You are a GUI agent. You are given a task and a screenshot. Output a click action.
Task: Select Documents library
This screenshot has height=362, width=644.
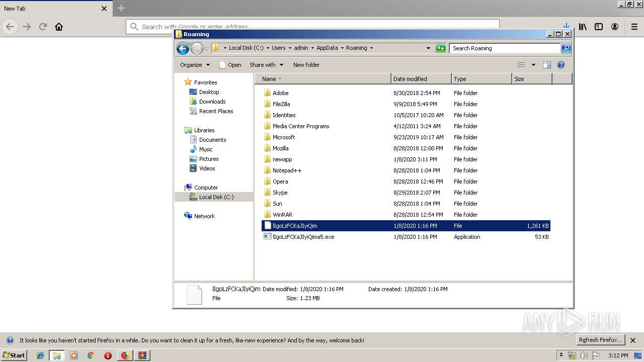point(212,140)
